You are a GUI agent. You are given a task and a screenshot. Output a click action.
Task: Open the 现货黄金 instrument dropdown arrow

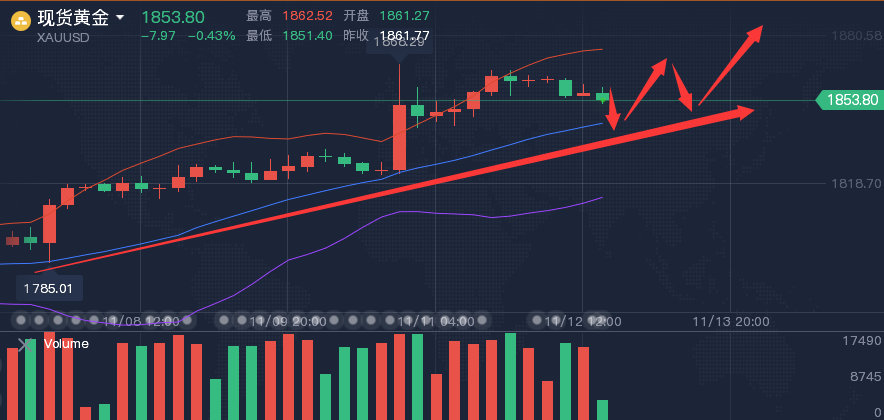point(120,18)
